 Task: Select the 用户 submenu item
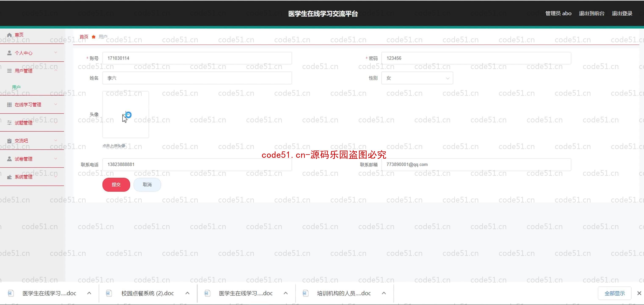[16, 87]
